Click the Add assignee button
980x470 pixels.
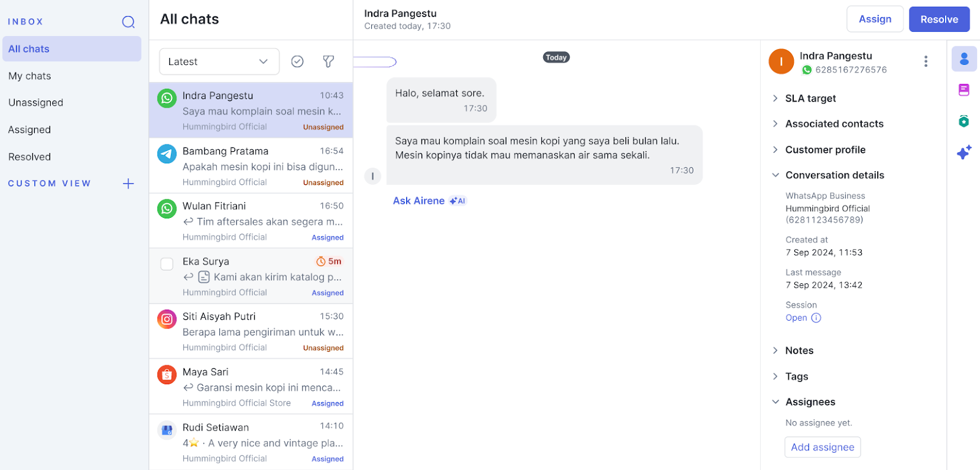(x=822, y=447)
